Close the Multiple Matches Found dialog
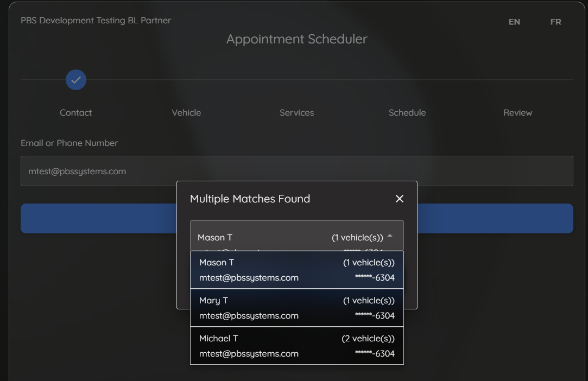 click(400, 199)
